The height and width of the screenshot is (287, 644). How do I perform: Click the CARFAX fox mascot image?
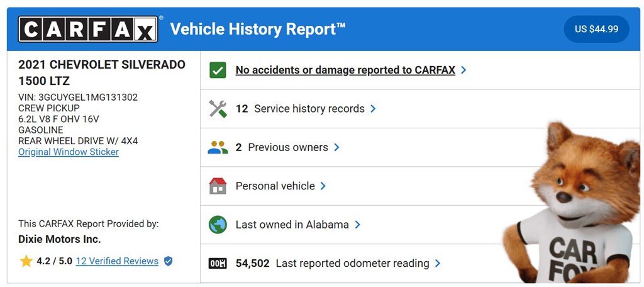573,203
